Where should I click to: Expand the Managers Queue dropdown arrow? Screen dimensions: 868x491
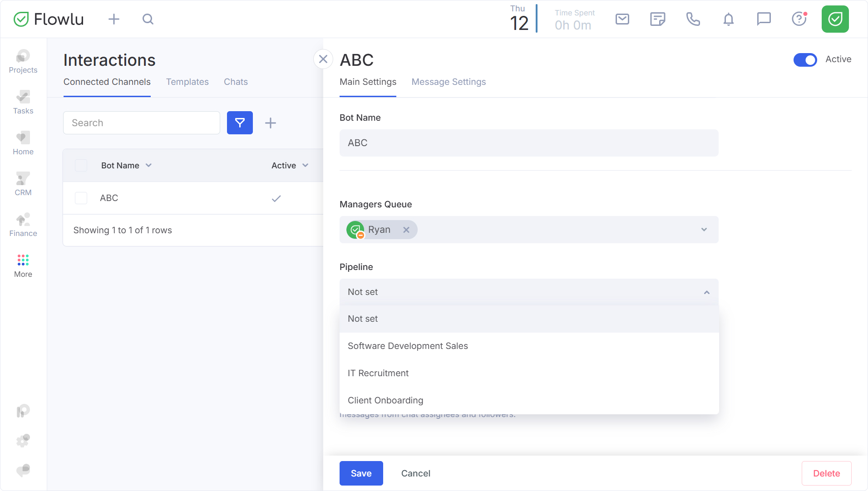704,230
